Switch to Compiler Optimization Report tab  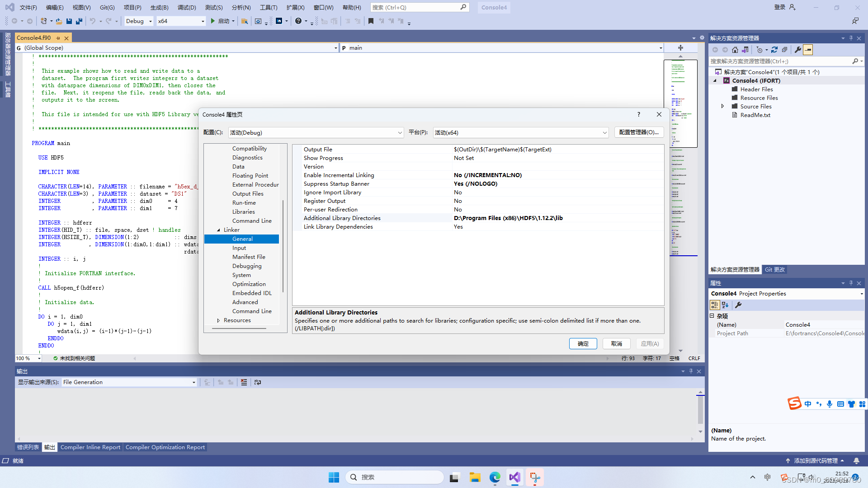165,447
